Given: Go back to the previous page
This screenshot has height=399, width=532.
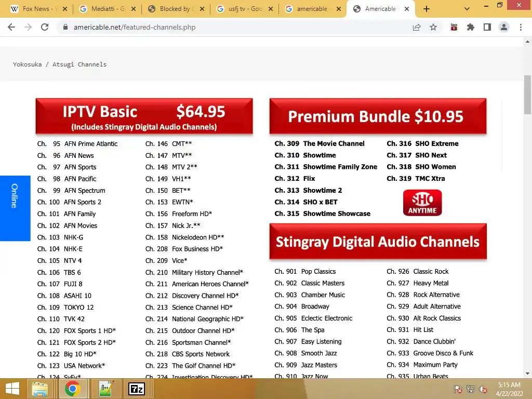Looking at the screenshot, I should (x=11, y=27).
